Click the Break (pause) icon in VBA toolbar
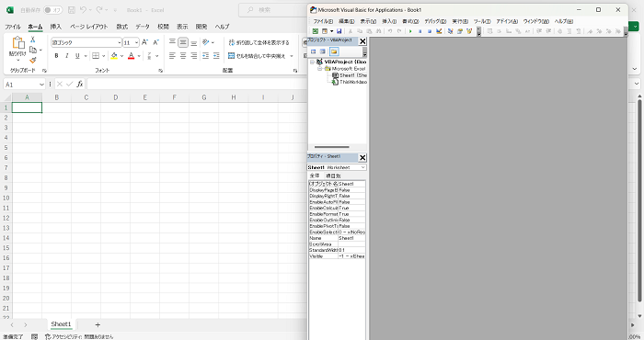 (420, 31)
